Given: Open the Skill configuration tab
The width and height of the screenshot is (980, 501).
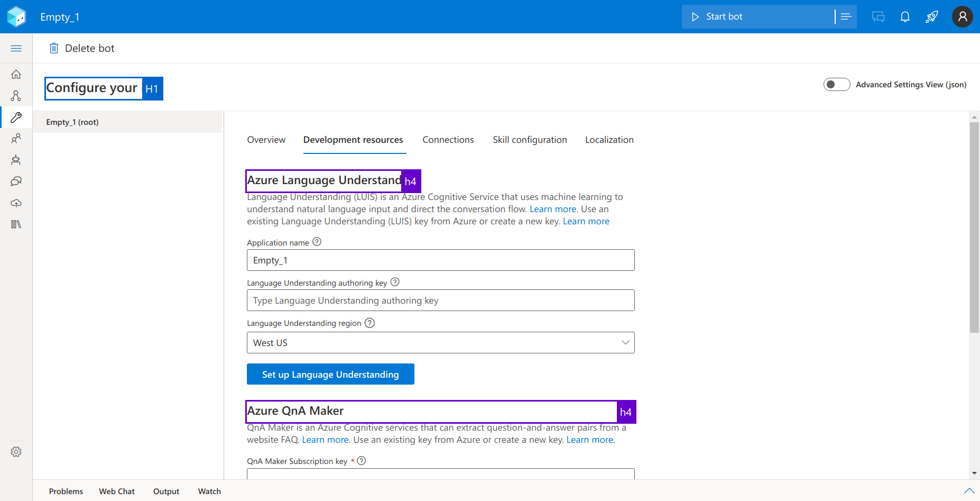Looking at the screenshot, I should (530, 140).
